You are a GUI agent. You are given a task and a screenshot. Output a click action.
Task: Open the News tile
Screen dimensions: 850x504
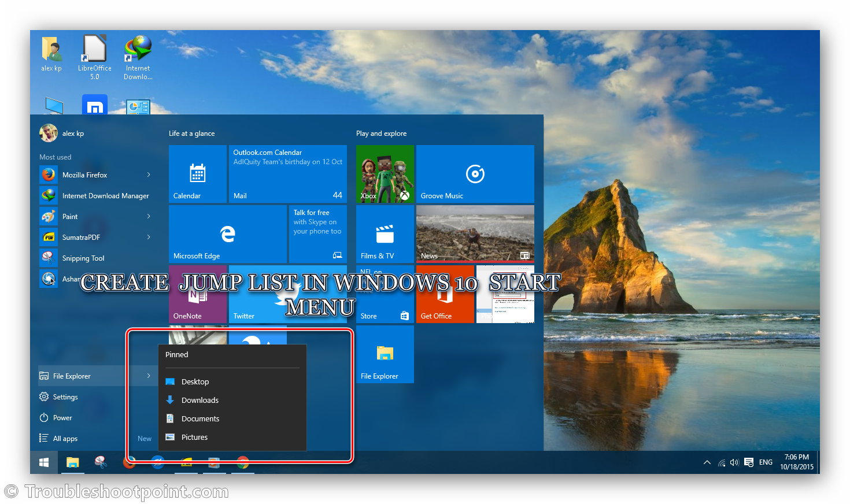point(475,234)
